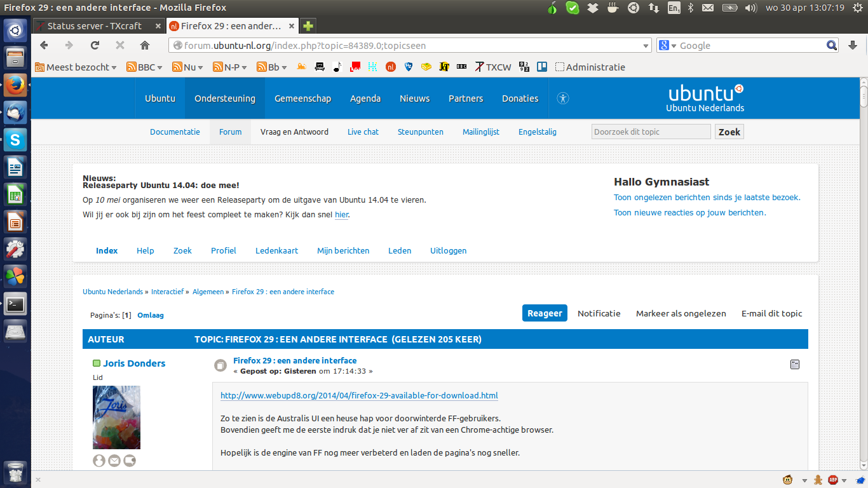Click Uitloggen in forum menu
Image resolution: width=868 pixels, height=488 pixels.
(449, 251)
